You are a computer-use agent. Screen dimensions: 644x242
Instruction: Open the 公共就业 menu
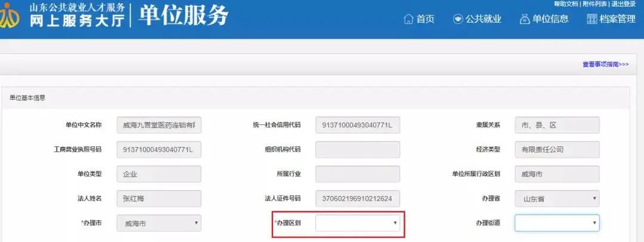[483, 19]
